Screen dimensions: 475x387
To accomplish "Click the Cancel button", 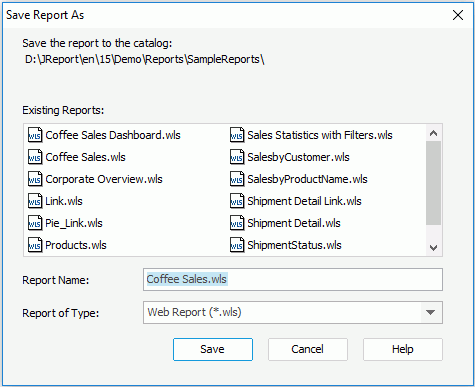I will click(308, 349).
